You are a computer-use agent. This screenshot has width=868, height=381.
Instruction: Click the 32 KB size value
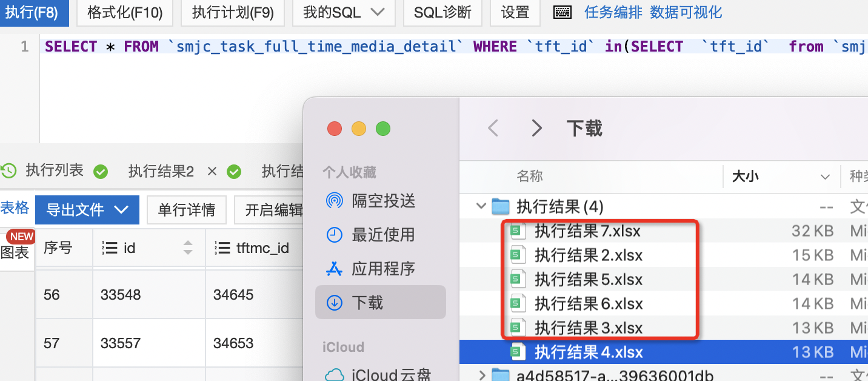tap(812, 231)
